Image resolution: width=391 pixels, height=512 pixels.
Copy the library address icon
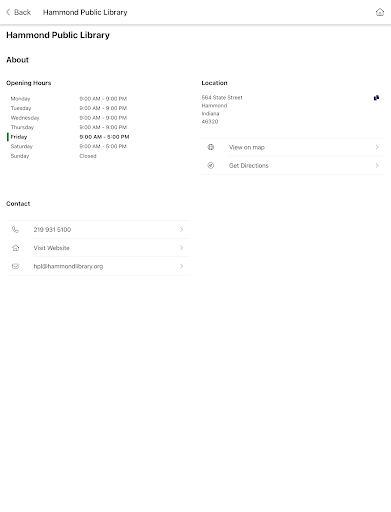[x=376, y=98]
